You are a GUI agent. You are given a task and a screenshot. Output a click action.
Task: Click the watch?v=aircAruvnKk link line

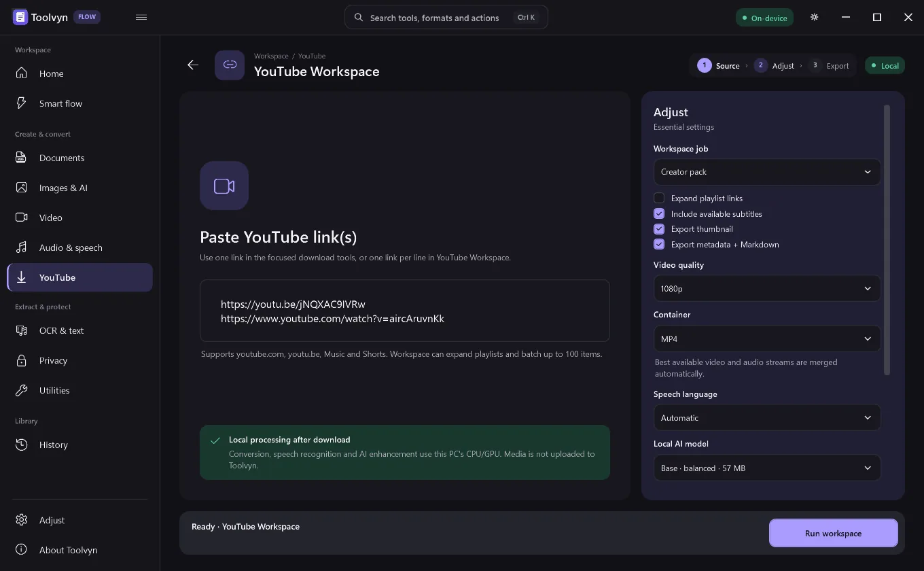(332, 318)
